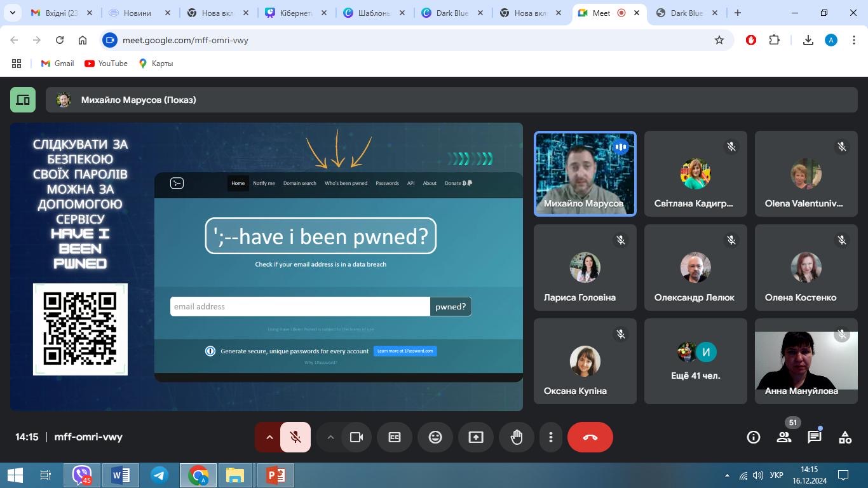Raise your hand
The image size is (868, 488).
pos(517,437)
